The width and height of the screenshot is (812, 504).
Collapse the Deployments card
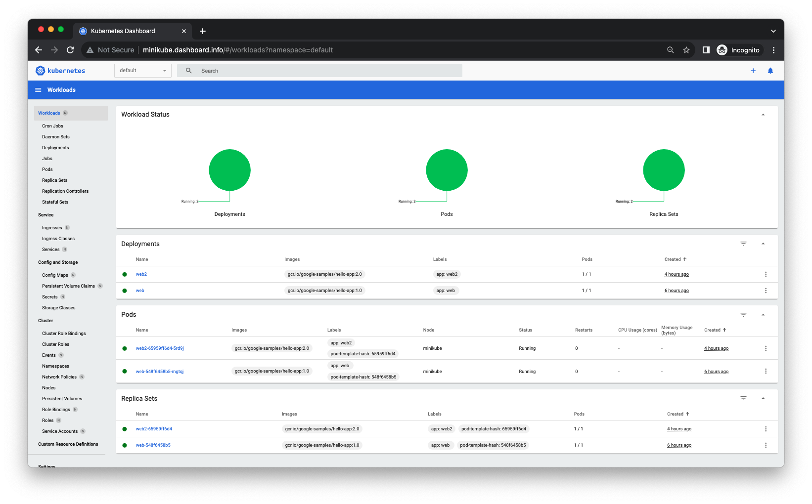[763, 244]
